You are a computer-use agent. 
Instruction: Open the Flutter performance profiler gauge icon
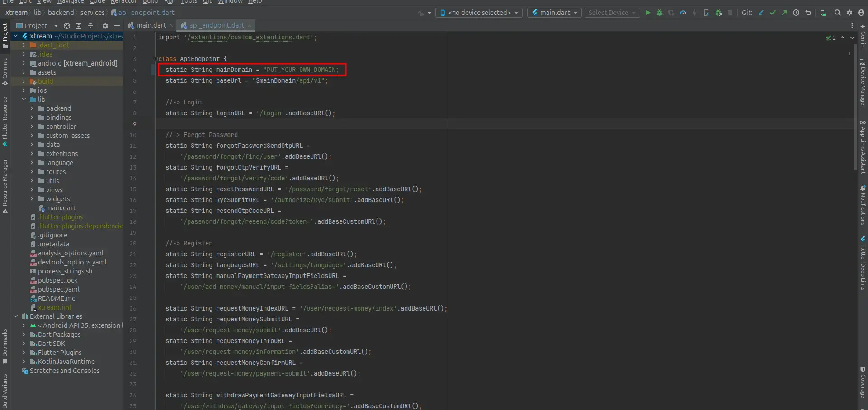(683, 13)
